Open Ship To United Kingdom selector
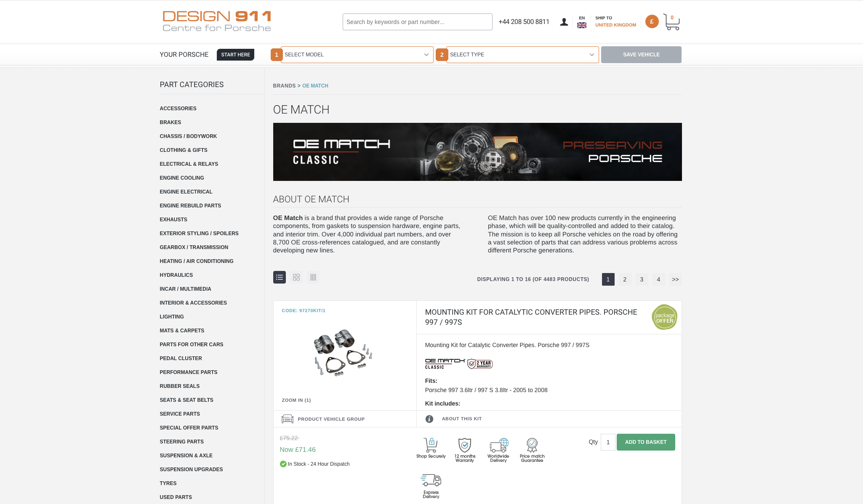 tap(615, 21)
